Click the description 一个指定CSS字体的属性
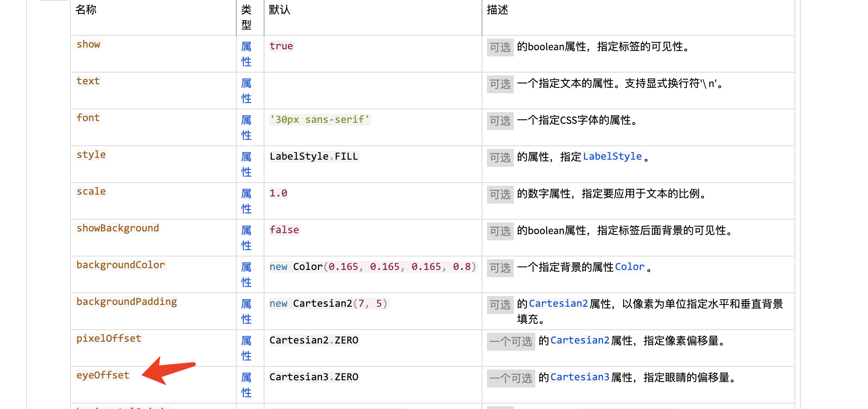The height and width of the screenshot is (409, 868). tap(577, 120)
